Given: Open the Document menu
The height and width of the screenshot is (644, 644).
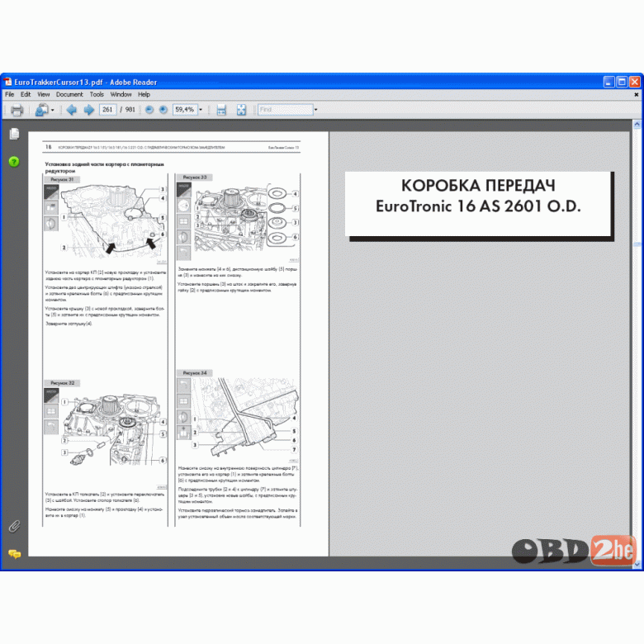Looking at the screenshot, I should (69, 94).
